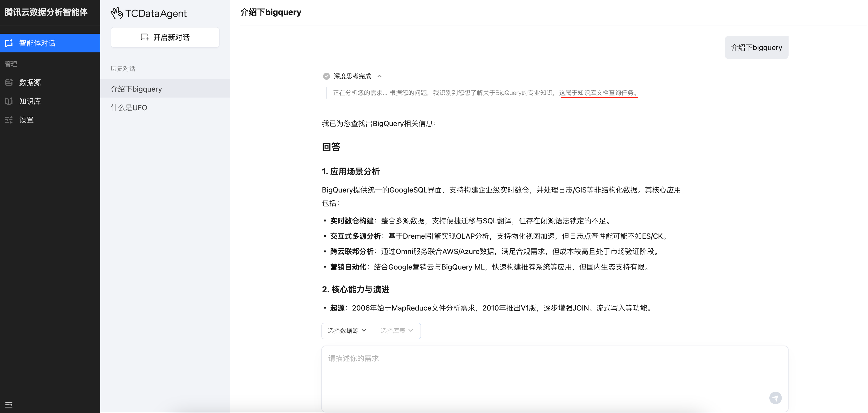
Task: Click the 设置 sliders icon
Action: click(x=9, y=120)
